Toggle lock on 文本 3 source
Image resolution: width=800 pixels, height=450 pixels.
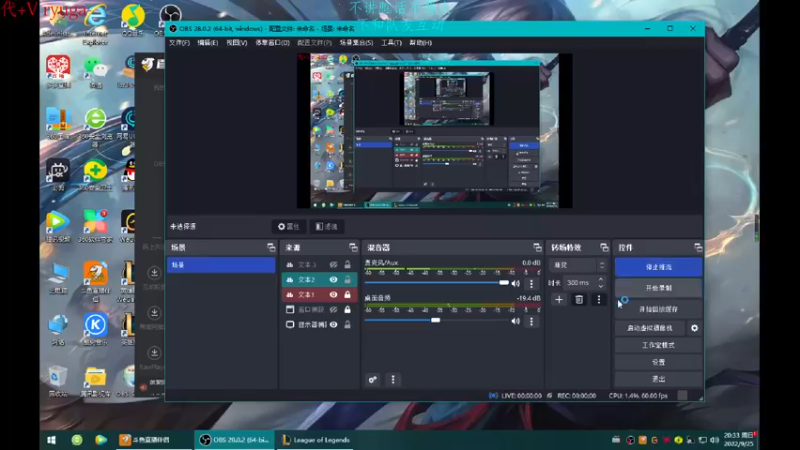click(347, 265)
